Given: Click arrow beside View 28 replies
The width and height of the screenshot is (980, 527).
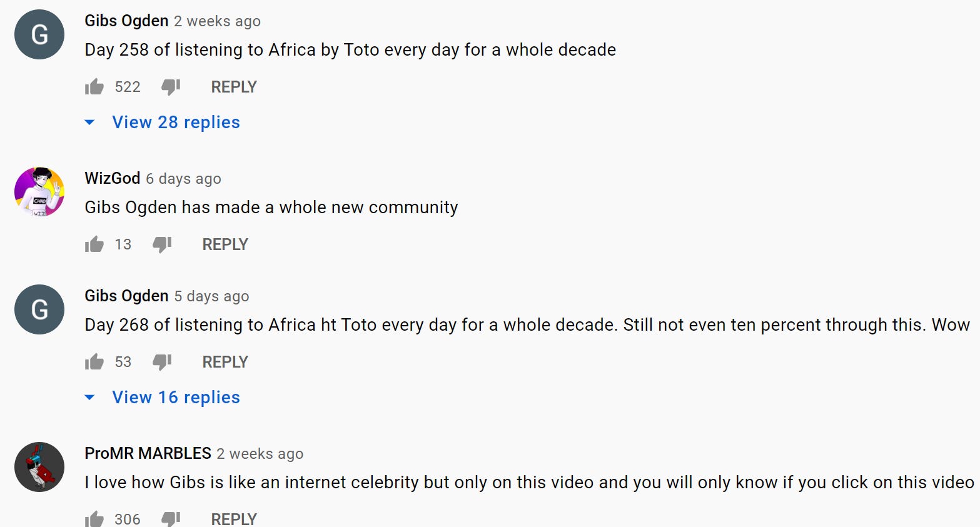Looking at the screenshot, I should 89,123.
